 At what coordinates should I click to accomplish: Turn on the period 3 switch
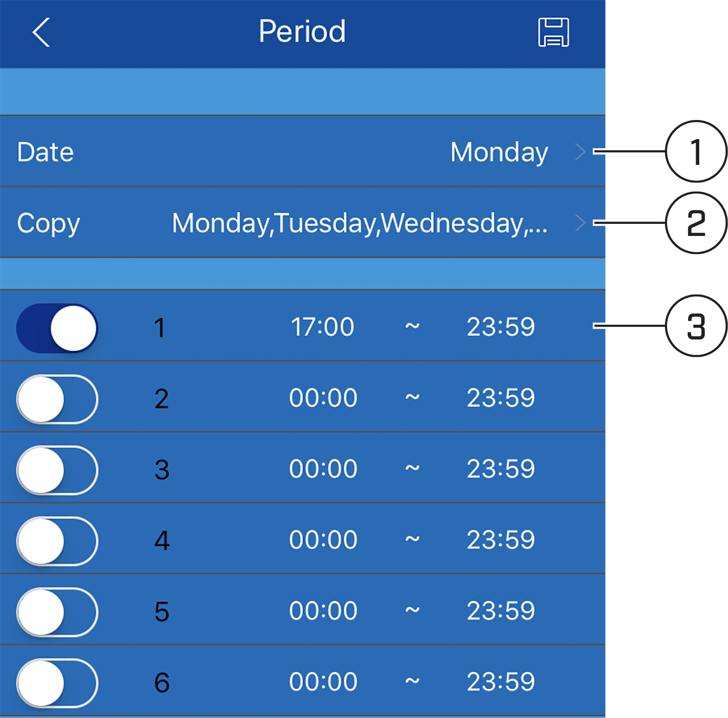pyautogui.click(x=57, y=470)
